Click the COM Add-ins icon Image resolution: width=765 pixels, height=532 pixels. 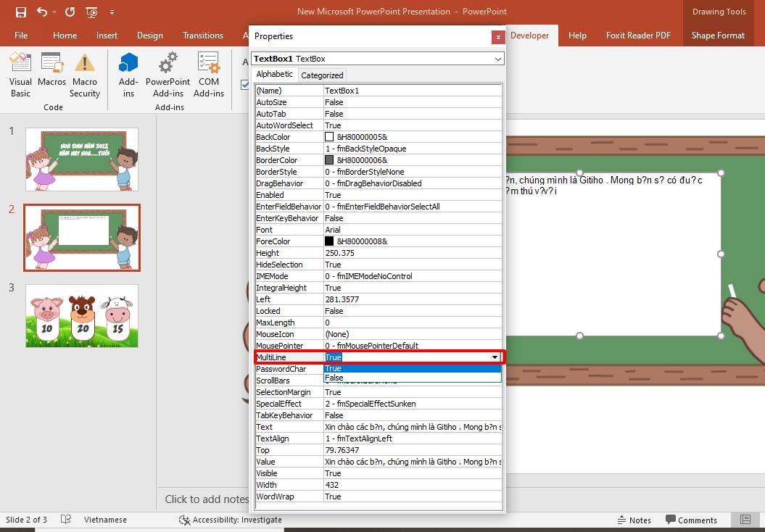click(209, 72)
